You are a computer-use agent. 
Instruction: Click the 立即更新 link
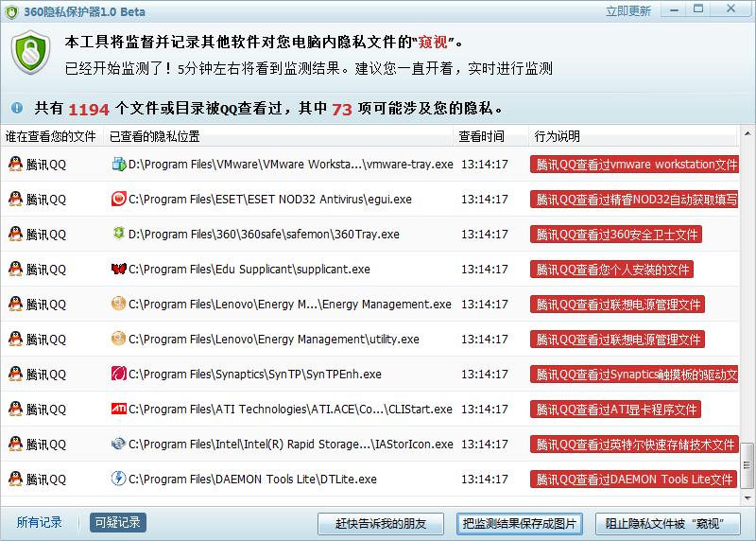coord(628,11)
